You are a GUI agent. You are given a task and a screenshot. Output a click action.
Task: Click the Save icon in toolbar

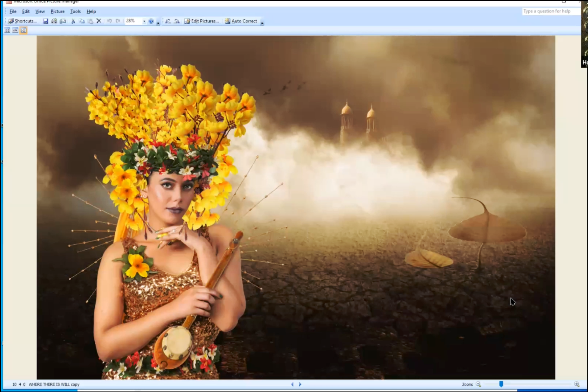point(46,21)
